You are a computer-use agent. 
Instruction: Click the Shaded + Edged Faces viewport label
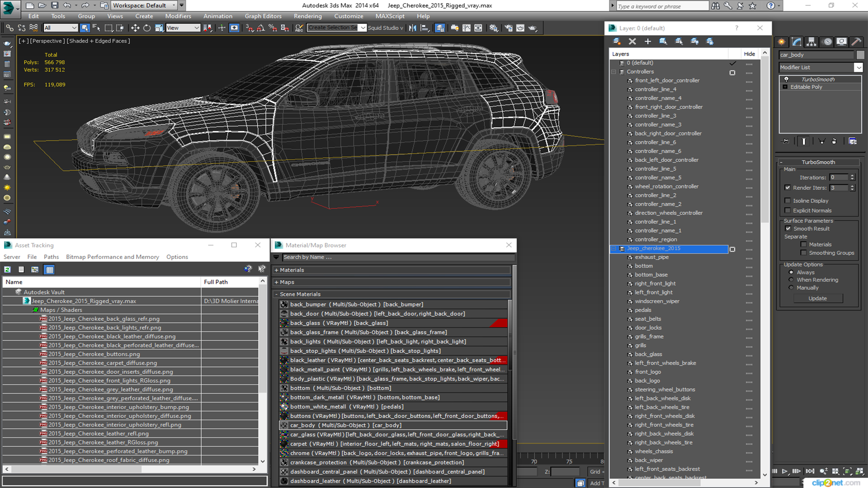point(99,41)
